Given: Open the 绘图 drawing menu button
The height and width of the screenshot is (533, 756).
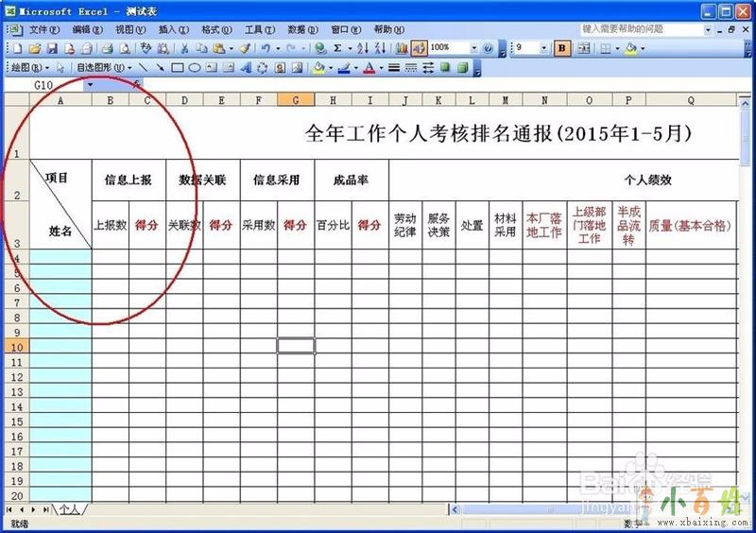Looking at the screenshot, I should point(28,68).
